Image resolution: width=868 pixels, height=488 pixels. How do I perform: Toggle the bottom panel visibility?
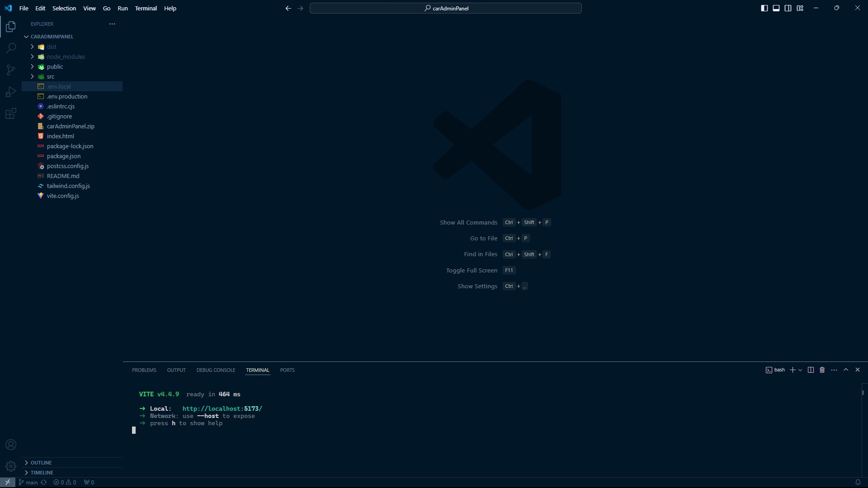(776, 8)
